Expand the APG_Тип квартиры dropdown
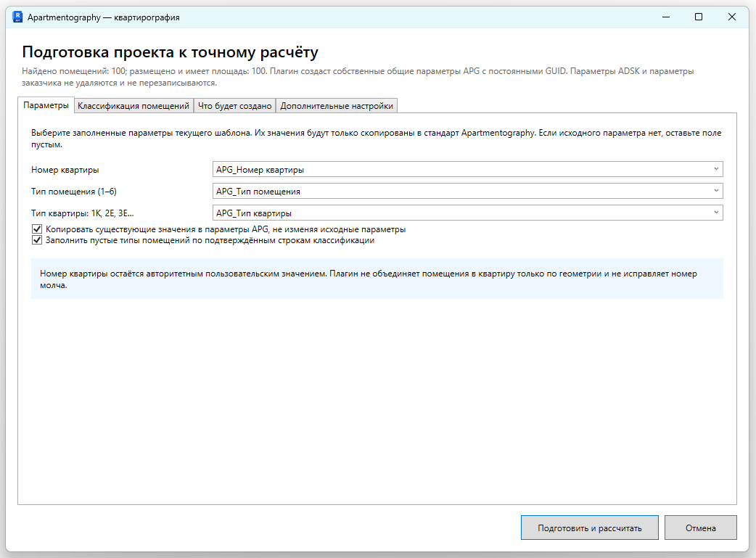The image size is (756, 558). [x=468, y=213]
